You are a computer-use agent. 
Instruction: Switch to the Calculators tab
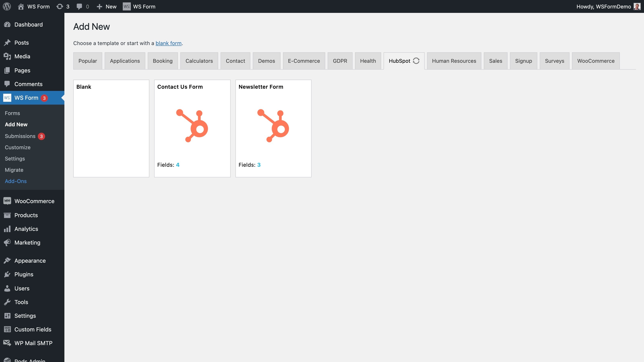[x=199, y=61]
